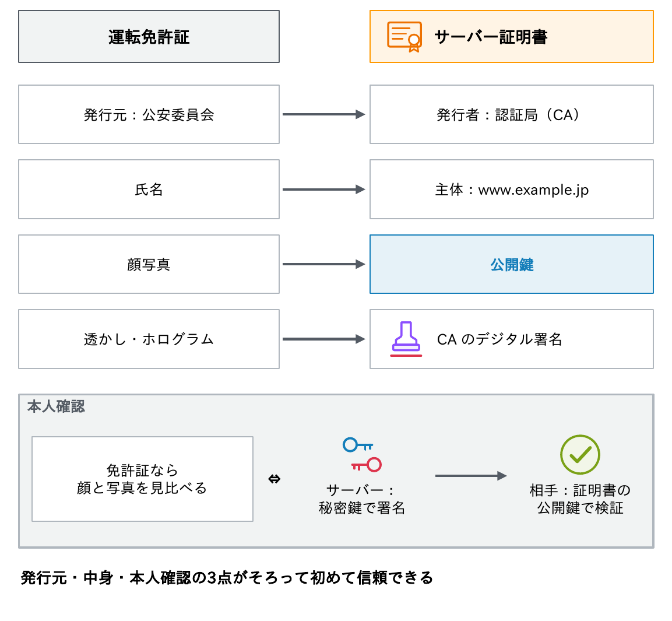This screenshot has height=621, width=672.
Task: Click the 主体：www.example.jp box
Action: click(511, 189)
